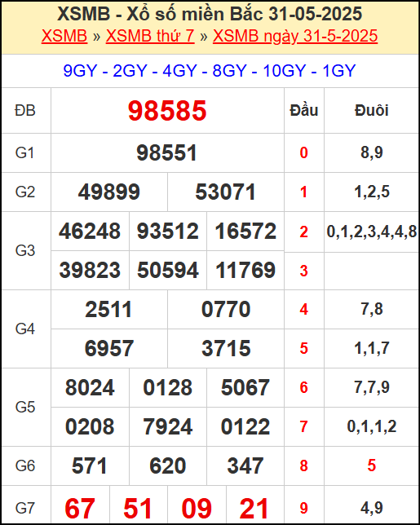420x525 pixels.
Task: Open the XSMB breadcrumb link
Action: 64,36
